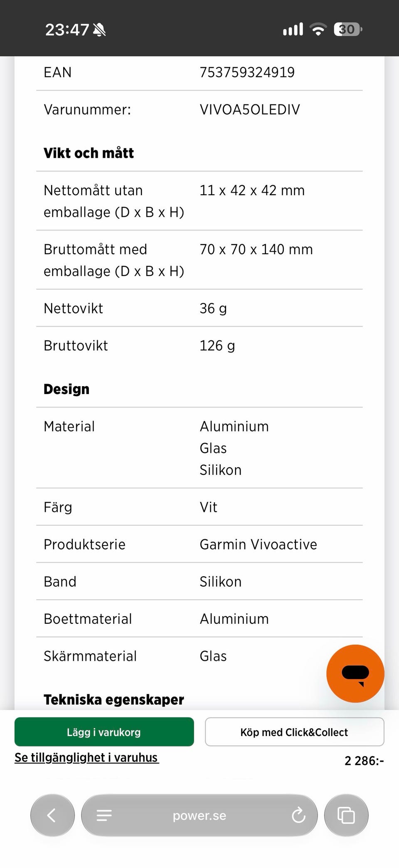Open the Safari tabs overview icon

[346, 815]
